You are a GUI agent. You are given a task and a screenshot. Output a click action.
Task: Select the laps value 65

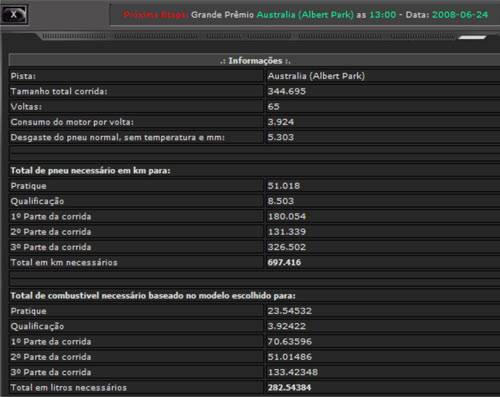[273, 107]
